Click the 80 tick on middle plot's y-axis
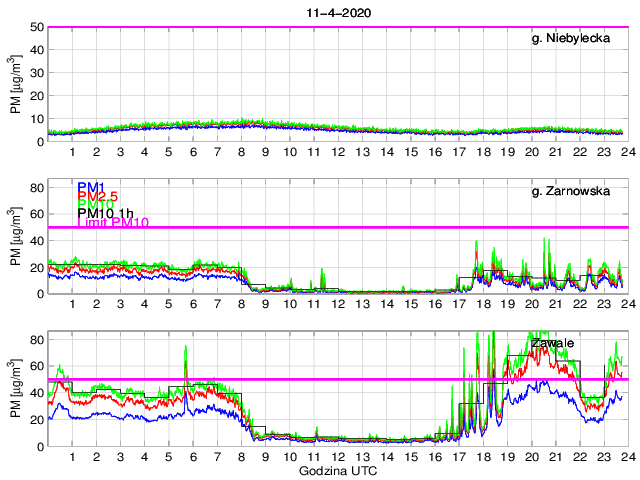Viewport: 640px width, 480px height. (x=35, y=188)
